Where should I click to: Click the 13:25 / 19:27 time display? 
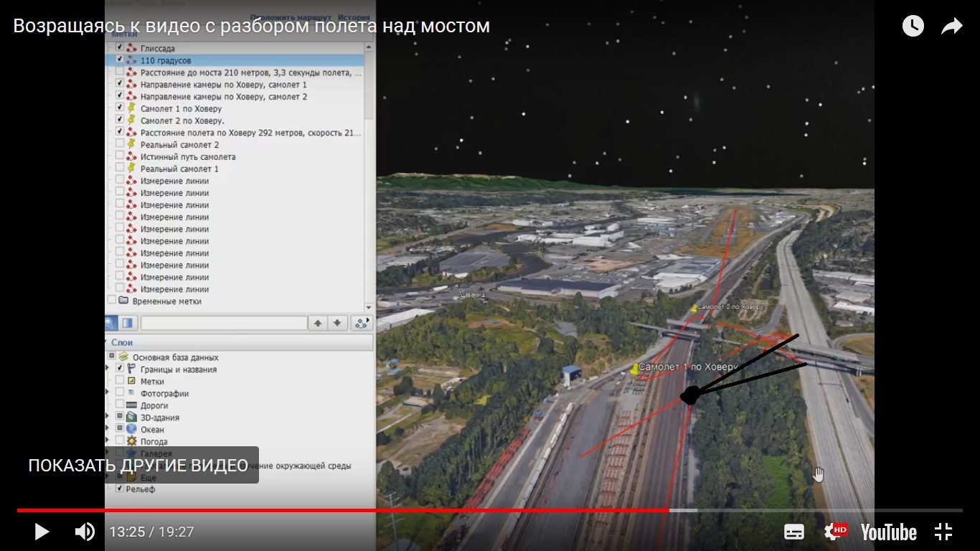click(x=151, y=532)
